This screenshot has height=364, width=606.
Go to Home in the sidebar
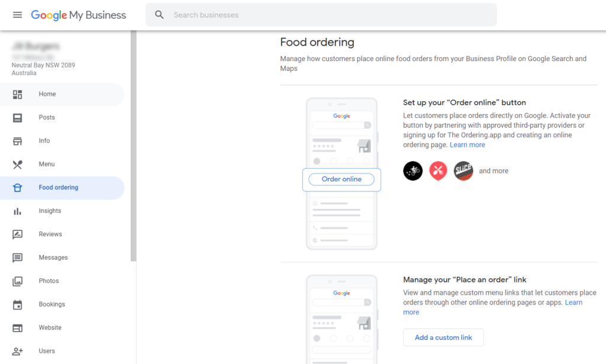tap(47, 94)
